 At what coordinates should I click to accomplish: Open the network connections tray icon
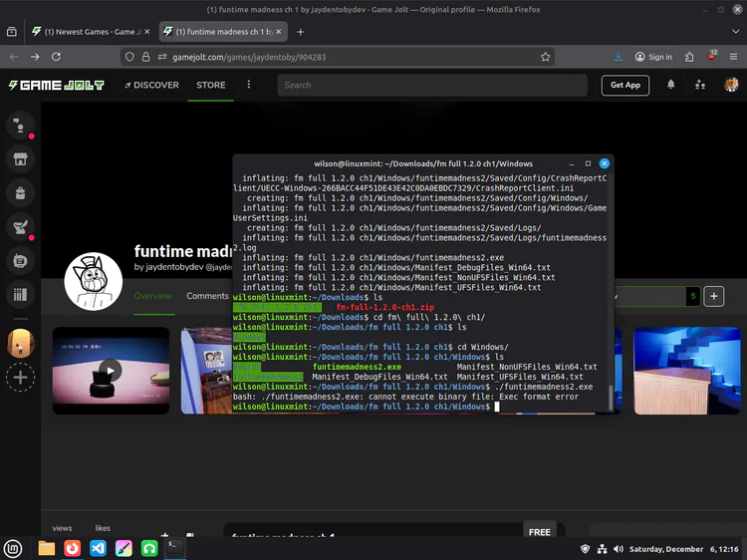603,549
